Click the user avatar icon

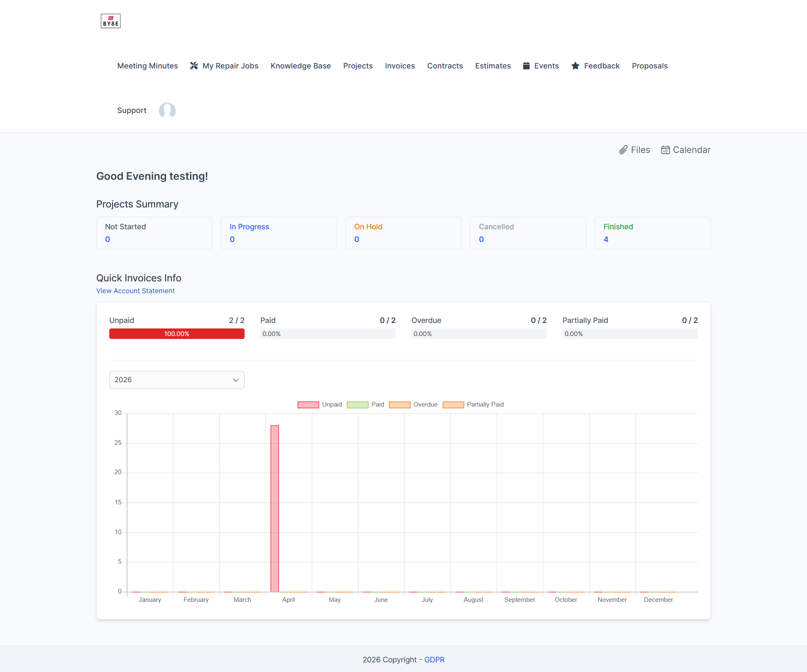pos(167,110)
